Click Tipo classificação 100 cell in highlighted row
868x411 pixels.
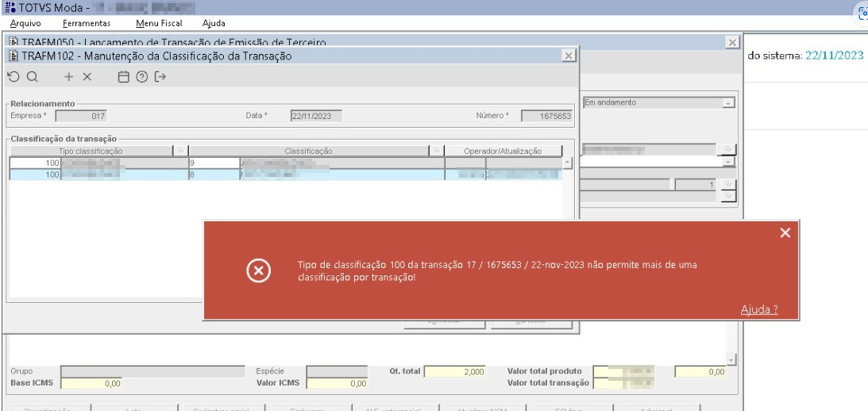point(35,175)
